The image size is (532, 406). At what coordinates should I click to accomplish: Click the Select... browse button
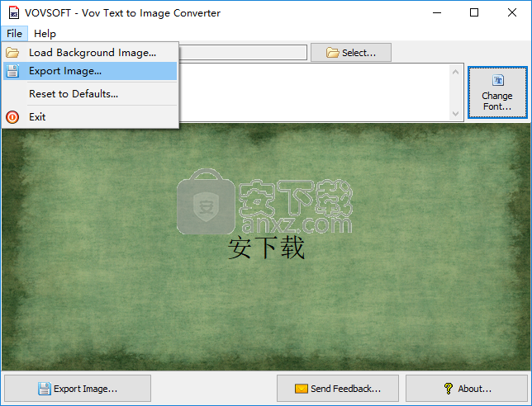(x=351, y=53)
